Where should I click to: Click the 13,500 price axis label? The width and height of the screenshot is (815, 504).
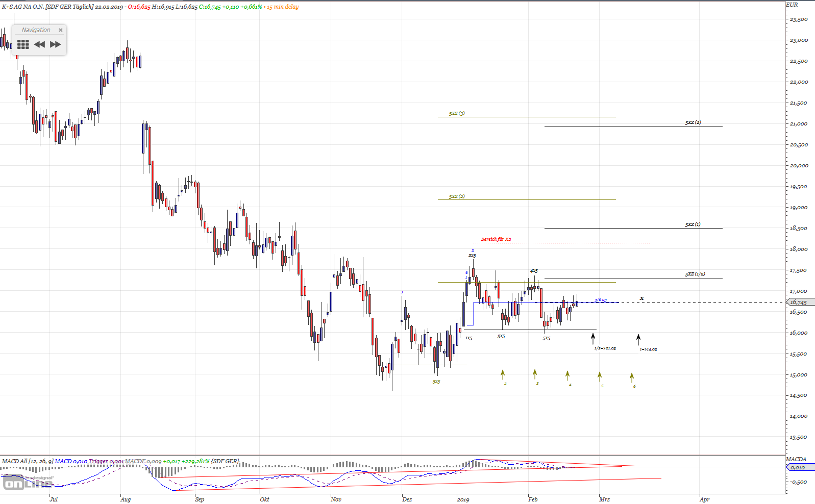click(x=799, y=437)
